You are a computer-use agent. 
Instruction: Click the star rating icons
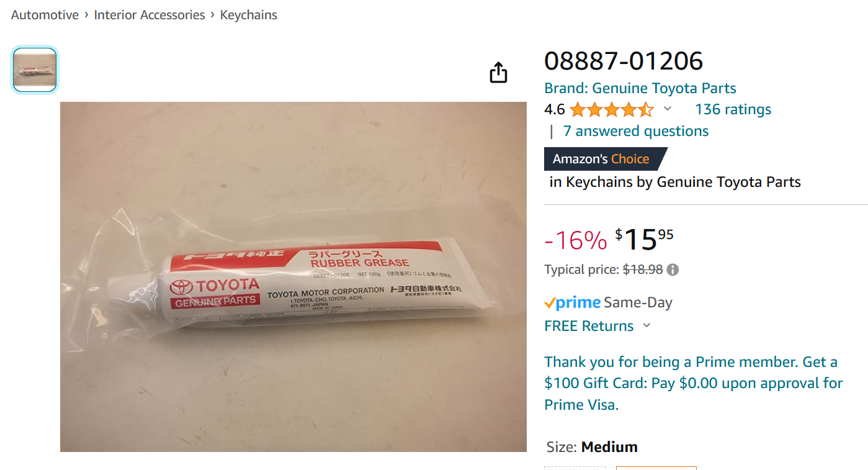[x=611, y=110]
